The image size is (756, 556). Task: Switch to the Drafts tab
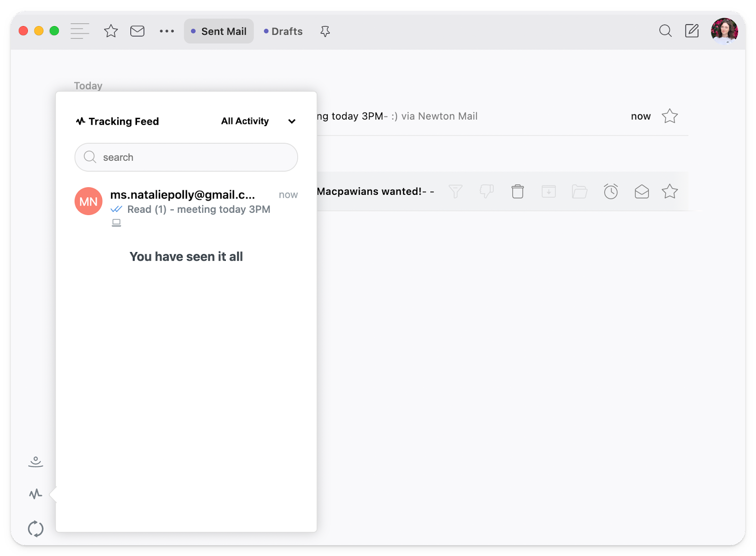(283, 31)
